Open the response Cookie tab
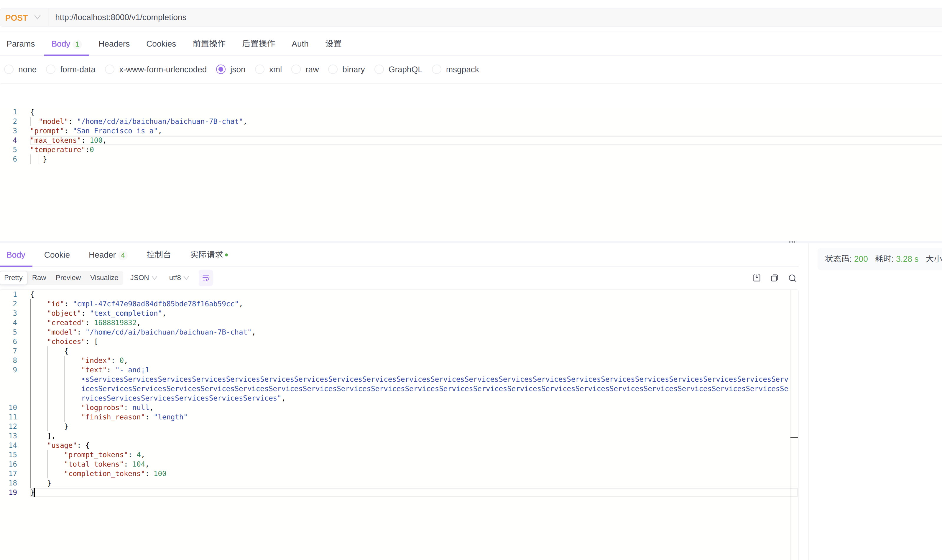This screenshot has height=560, width=942. coord(57,255)
